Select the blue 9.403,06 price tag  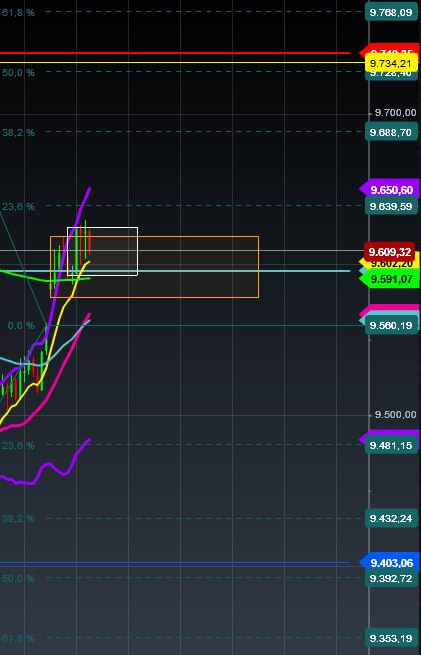pos(390,563)
